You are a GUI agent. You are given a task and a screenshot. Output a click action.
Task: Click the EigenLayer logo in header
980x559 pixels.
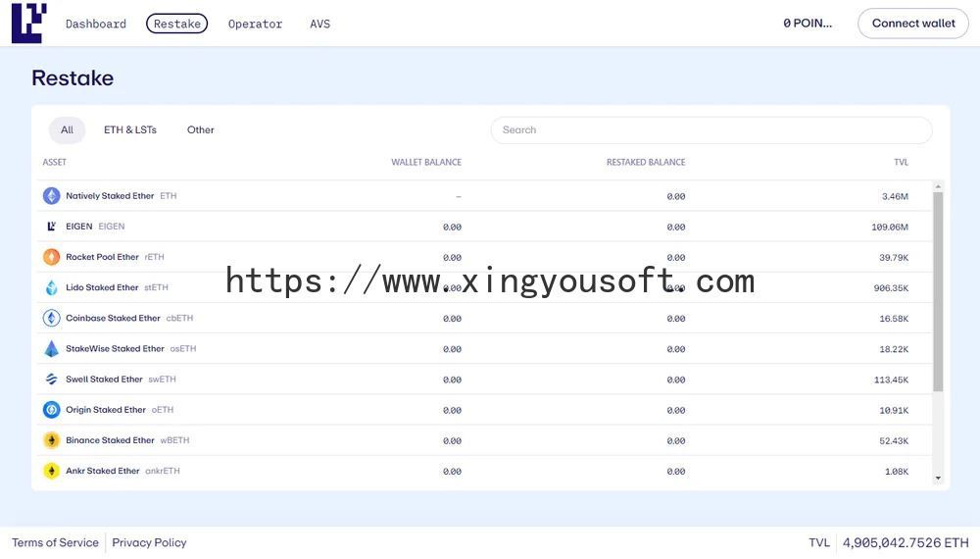pyautogui.click(x=28, y=23)
